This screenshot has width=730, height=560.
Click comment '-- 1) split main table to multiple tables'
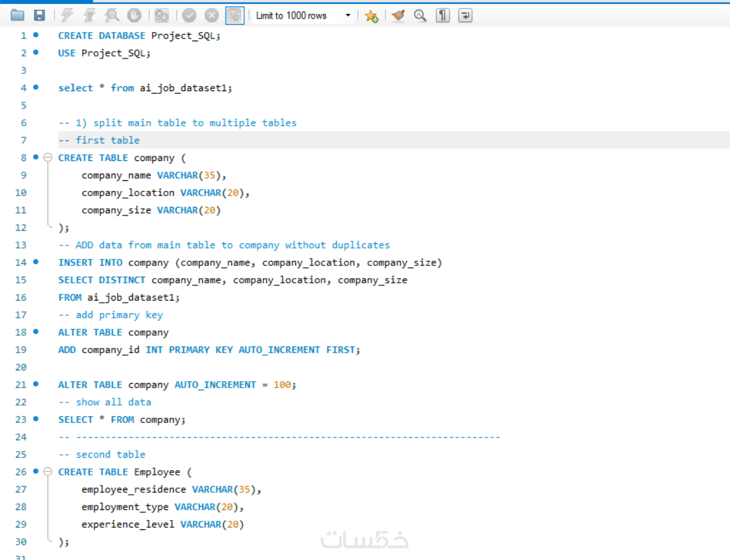[x=178, y=123]
